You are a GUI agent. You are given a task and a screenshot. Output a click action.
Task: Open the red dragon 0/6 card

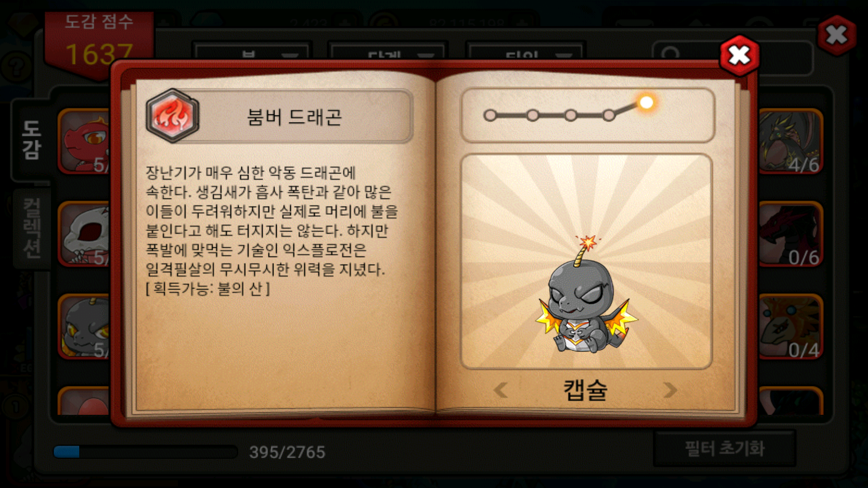click(790, 234)
